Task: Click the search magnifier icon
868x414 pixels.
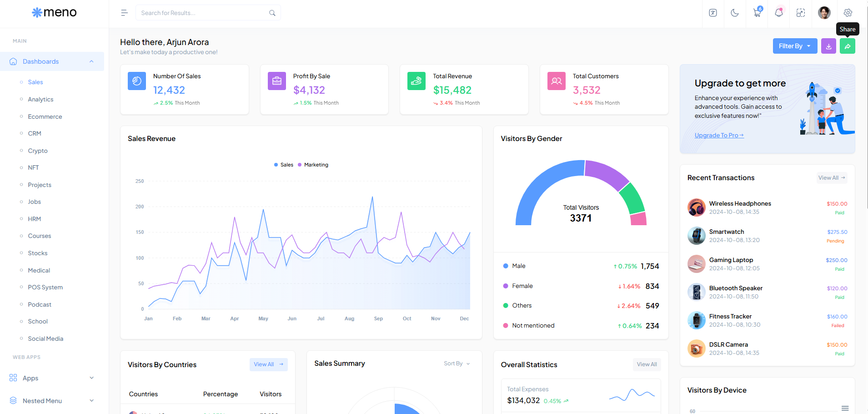Action: [x=272, y=13]
